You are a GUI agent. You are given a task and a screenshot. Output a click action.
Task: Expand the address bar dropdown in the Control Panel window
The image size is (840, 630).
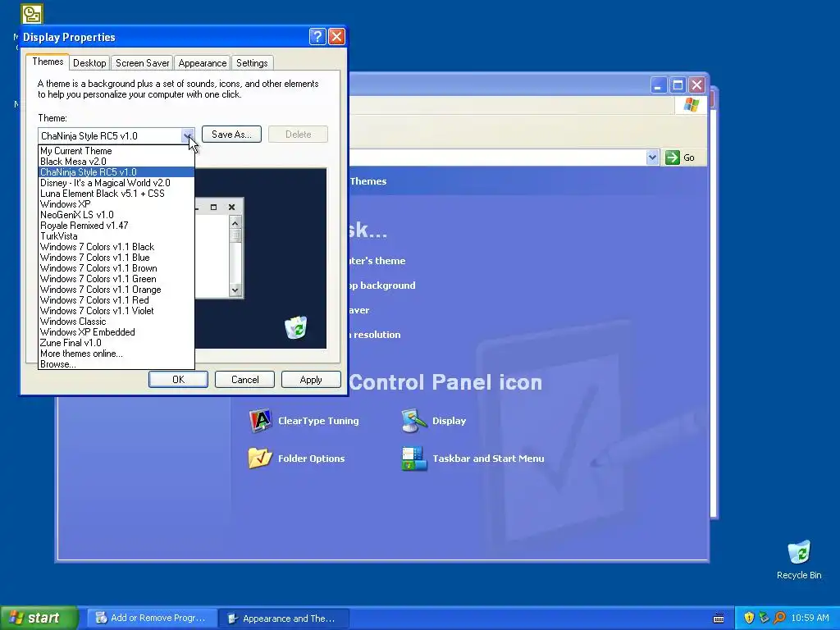[x=652, y=157]
